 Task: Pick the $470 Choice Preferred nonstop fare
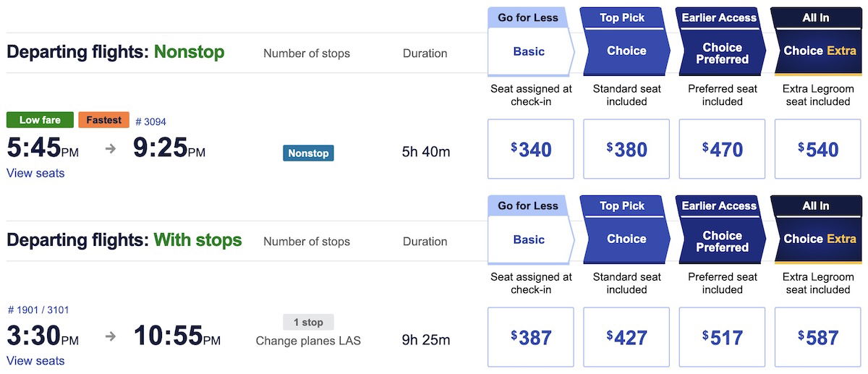(x=722, y=149)
